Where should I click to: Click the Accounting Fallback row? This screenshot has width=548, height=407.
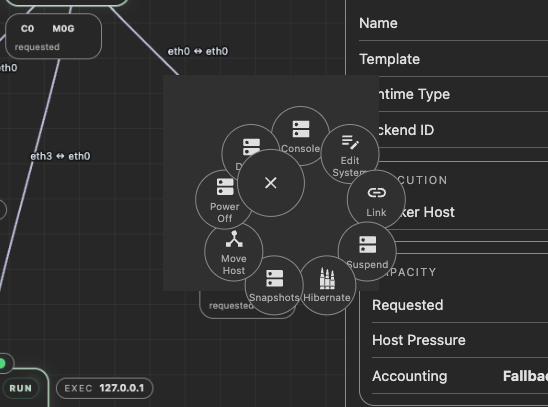pyautogui.click(x=460, y=376)
